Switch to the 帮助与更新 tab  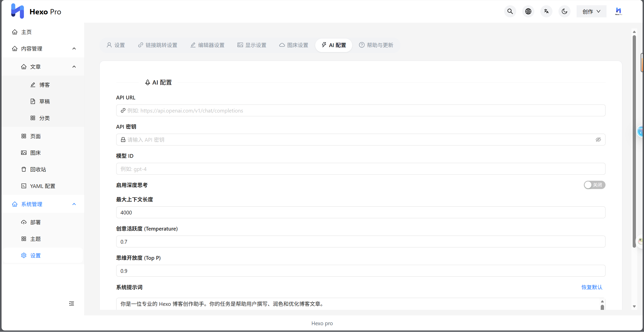[376, 45]
